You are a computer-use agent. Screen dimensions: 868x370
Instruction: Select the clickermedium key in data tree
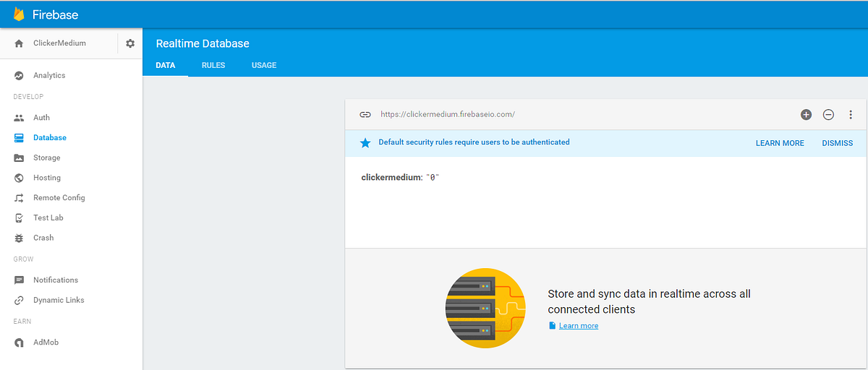pos(391,177)
